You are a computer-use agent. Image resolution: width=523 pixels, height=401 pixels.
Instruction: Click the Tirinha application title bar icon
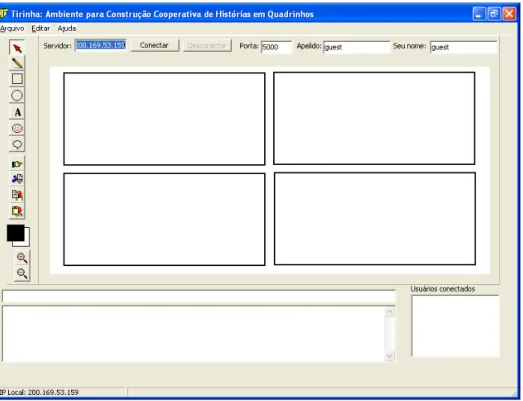click(3, 14)
